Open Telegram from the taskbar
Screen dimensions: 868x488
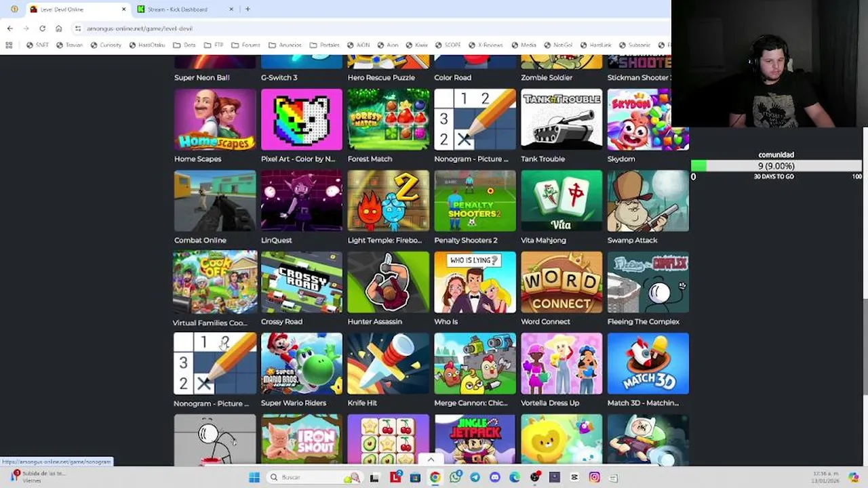click(475, 477)
